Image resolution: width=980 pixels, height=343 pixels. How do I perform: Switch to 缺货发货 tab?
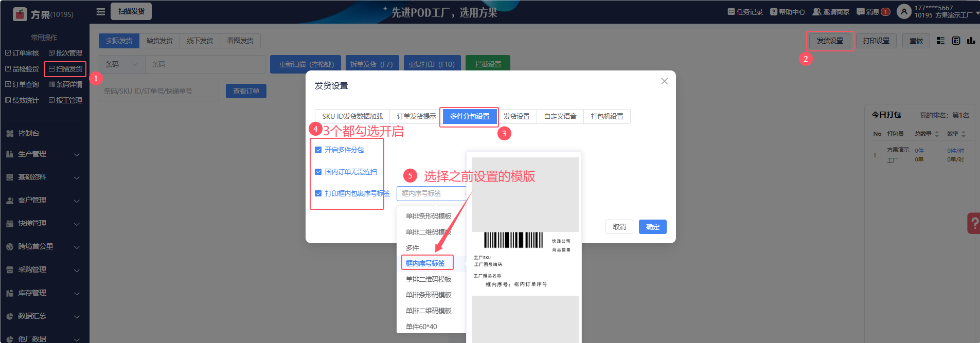[159, 41]
